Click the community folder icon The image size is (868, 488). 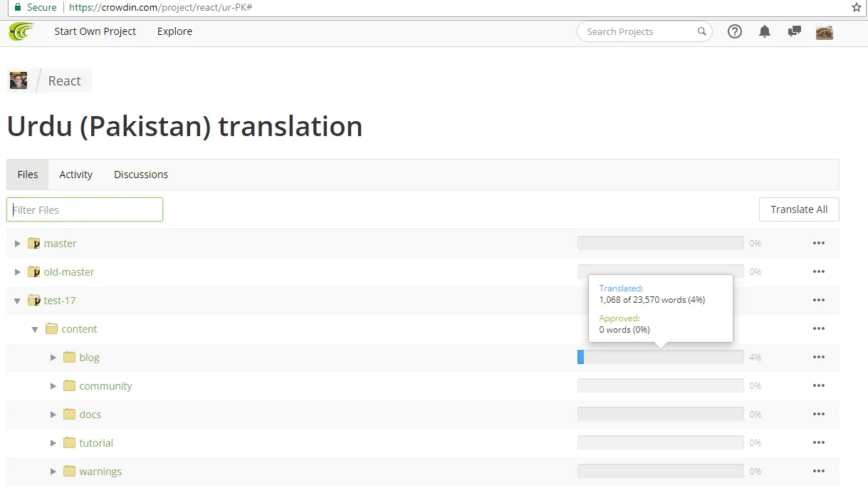(x=69, y=385)
